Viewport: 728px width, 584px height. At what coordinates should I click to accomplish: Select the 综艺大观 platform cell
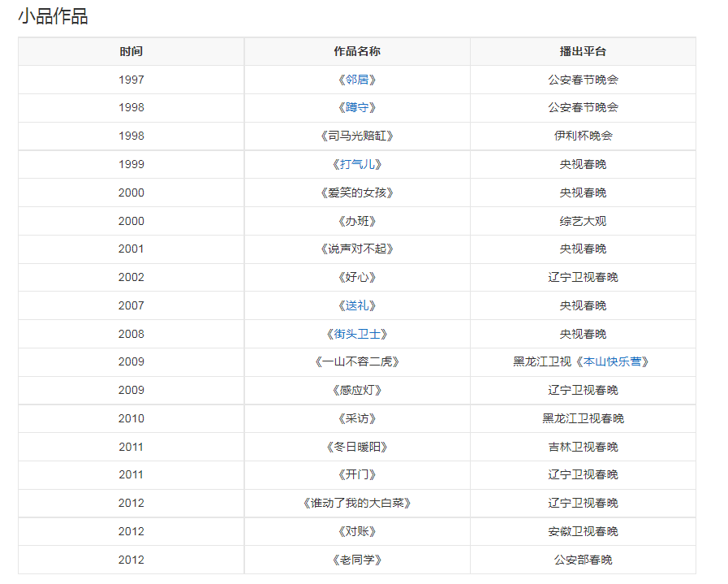coord(582,221)
